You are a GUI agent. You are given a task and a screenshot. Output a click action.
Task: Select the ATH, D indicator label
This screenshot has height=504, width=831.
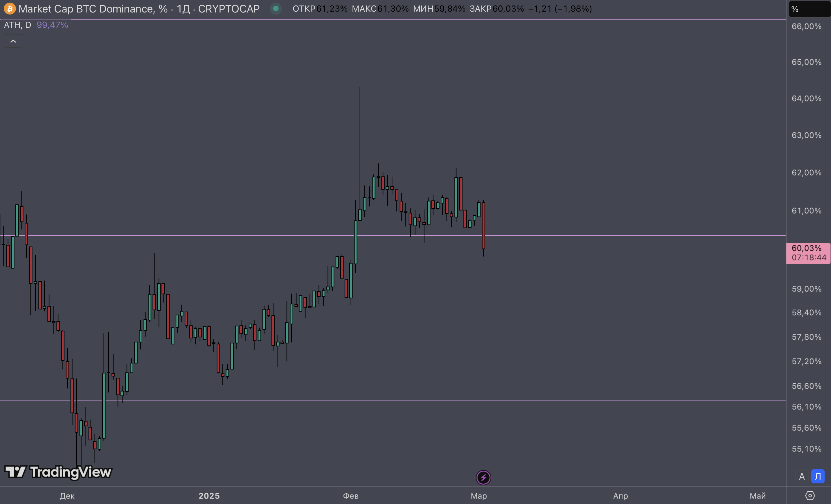17,25
